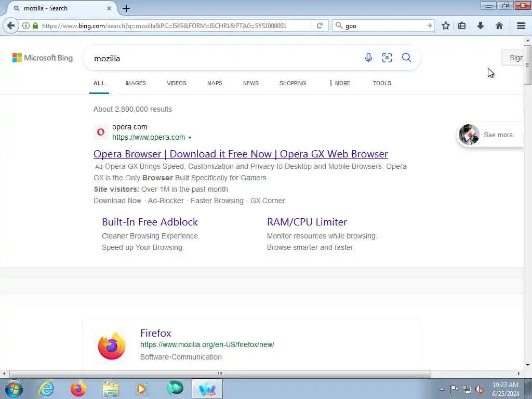Viewport: 532px width, 399px height.
Task: Open File Explorer folder icon in taskbar
Action: pyautogui.click(x=111, y=389)
